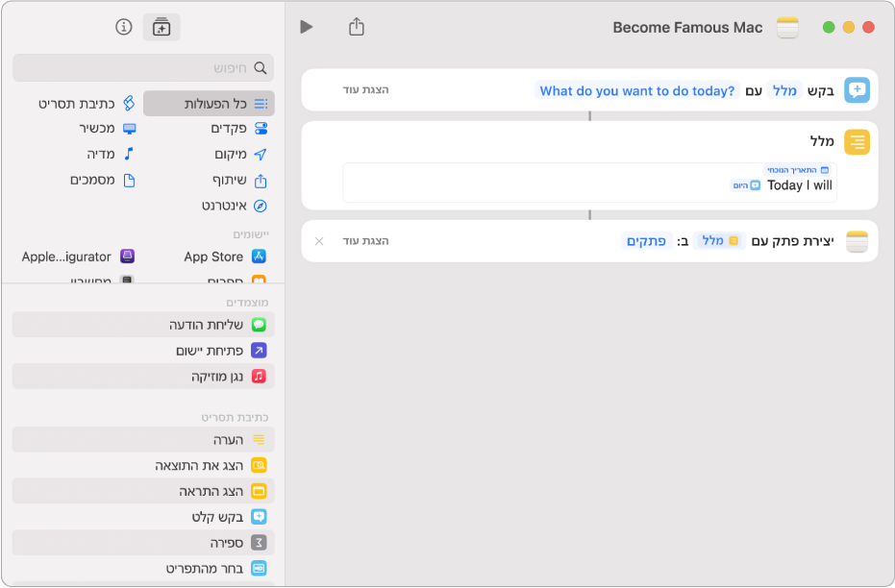Click the Notes shortcut icon beside the title

787,27
